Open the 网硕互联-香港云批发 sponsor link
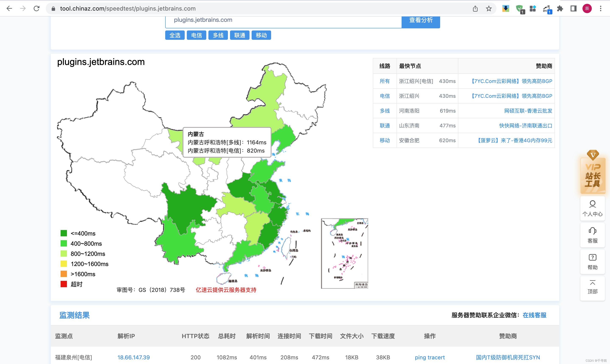 528,111
